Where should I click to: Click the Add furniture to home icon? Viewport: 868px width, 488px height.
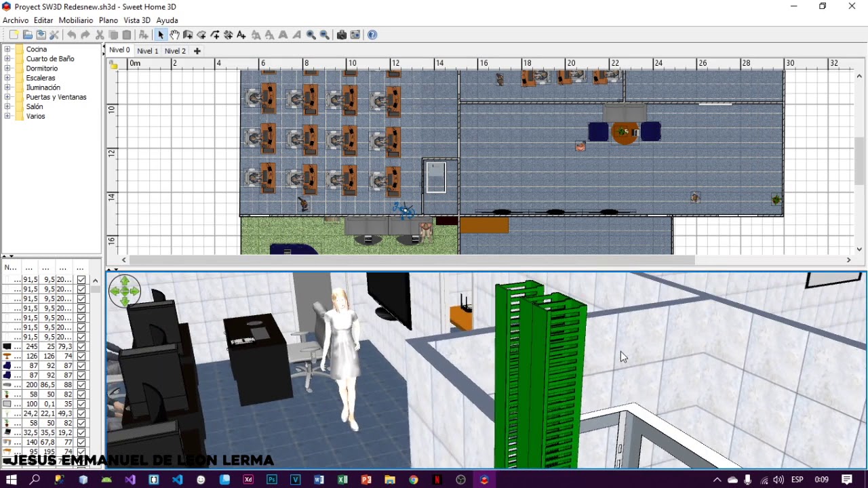tap(143, 35)
